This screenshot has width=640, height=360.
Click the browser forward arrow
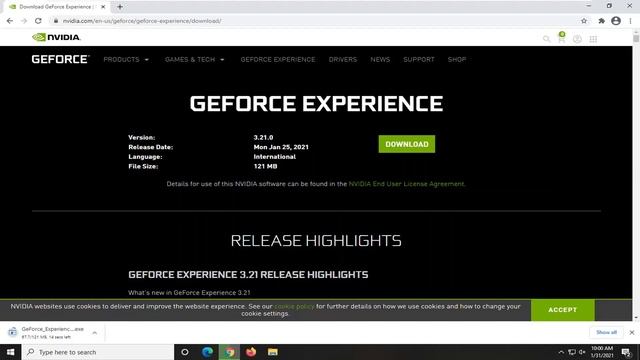tap(24, 21)
